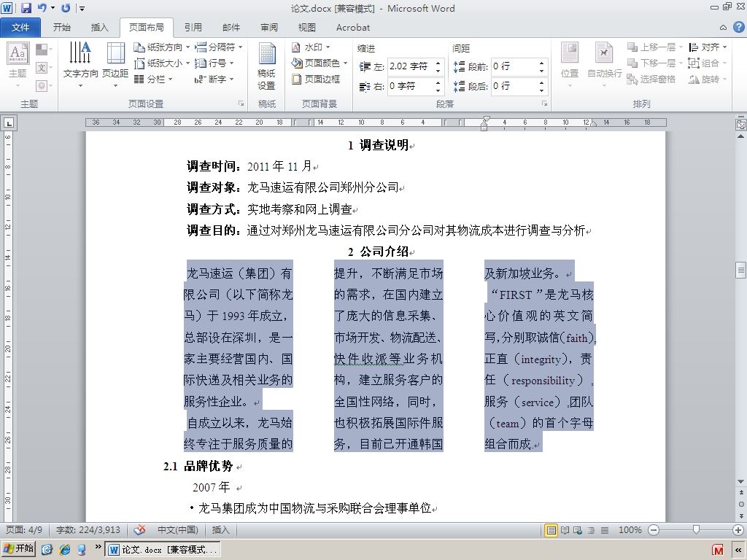This screenshot has width=747, height=560.
Task: Minimize the ribbon with the caret icon
Action: coord(723,28)
